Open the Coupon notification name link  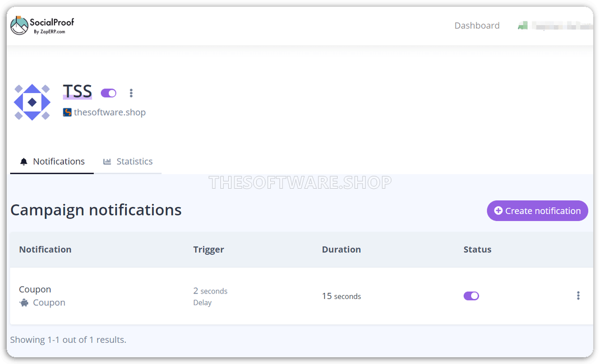[x=35, y=290]
